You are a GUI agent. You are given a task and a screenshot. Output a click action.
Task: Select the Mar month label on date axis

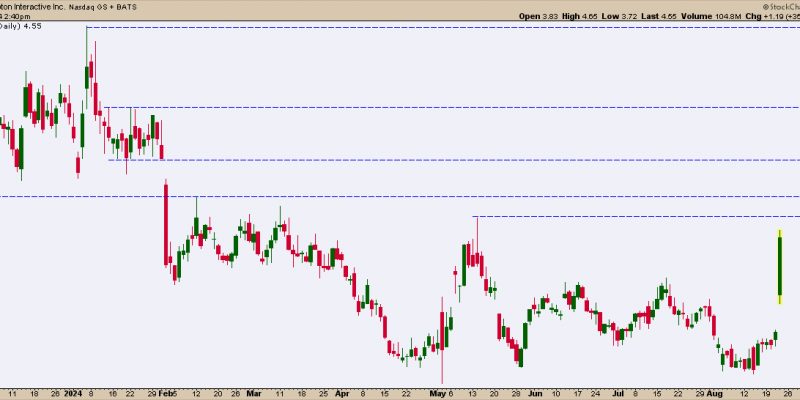[254, 394]
